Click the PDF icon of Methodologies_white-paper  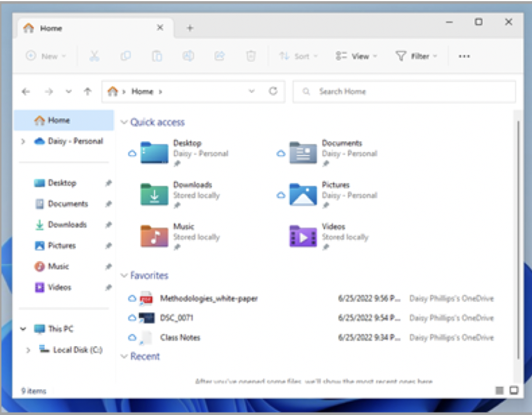tap(146, 298)
